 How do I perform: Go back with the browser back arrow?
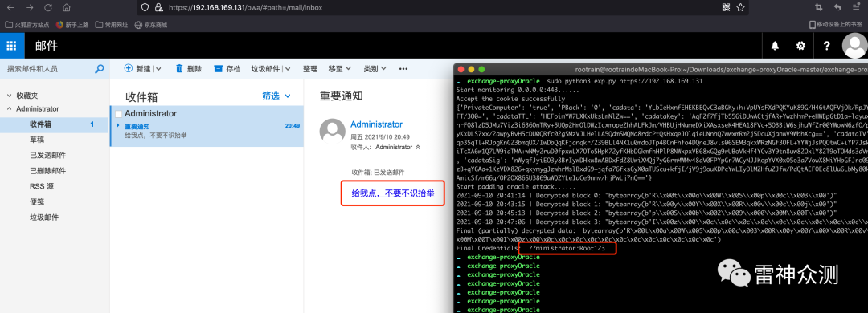pyautogui.click(x=11, y=8)
